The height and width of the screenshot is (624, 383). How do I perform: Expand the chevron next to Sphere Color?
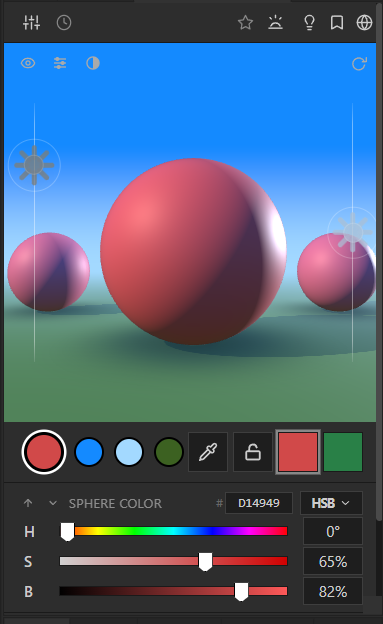coord(53,503)
